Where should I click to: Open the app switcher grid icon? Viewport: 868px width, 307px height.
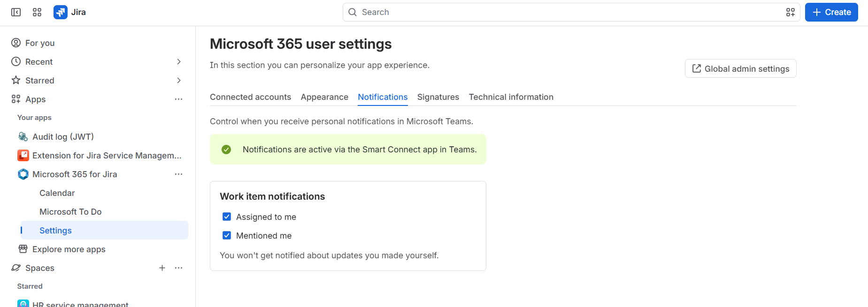click(37, 12)
